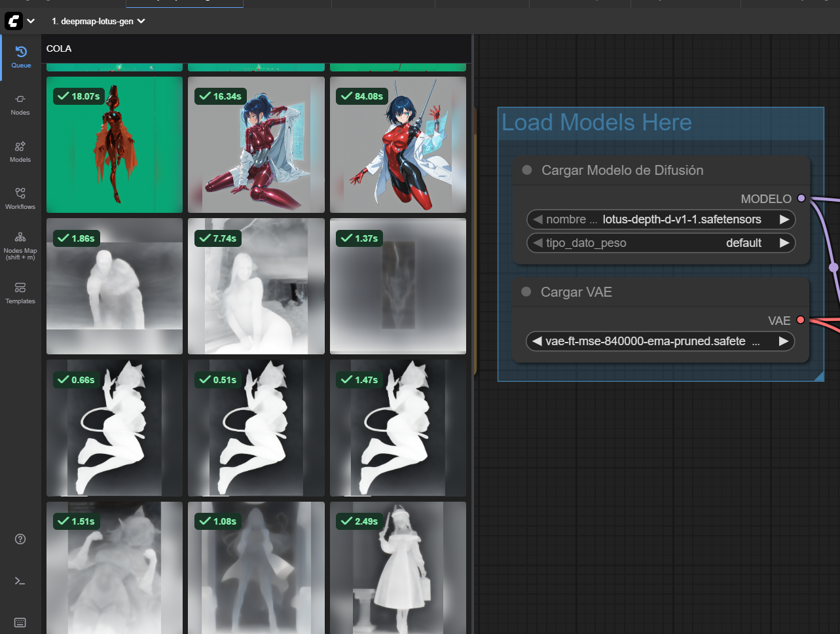Open the 18.07s green background thumbnail

pyautogui.click(x=115, y=145)
